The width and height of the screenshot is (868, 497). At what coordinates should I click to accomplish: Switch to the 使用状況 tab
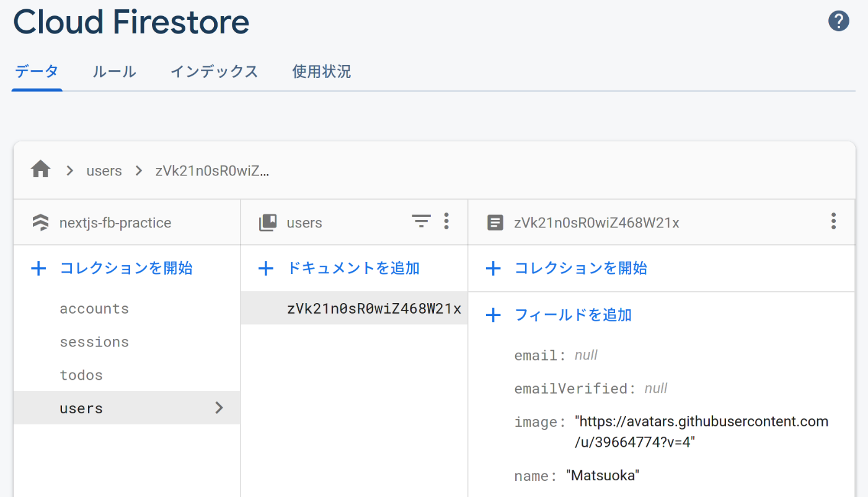(x=321, y=71)
